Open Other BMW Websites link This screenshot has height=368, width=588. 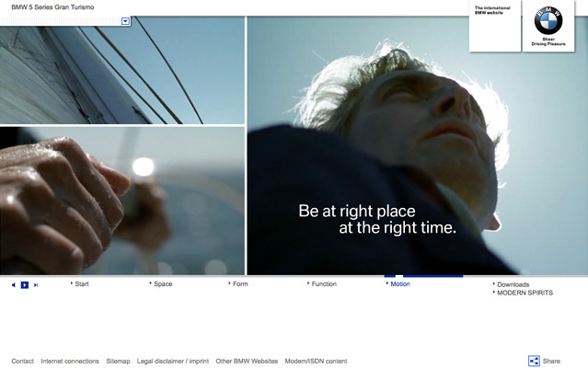[247, 362]
